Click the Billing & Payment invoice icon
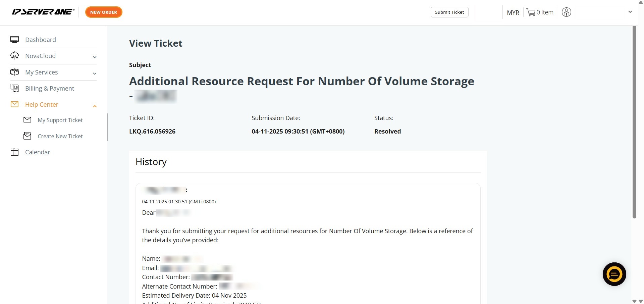This screenshot has width=644, height=304. 14,88
